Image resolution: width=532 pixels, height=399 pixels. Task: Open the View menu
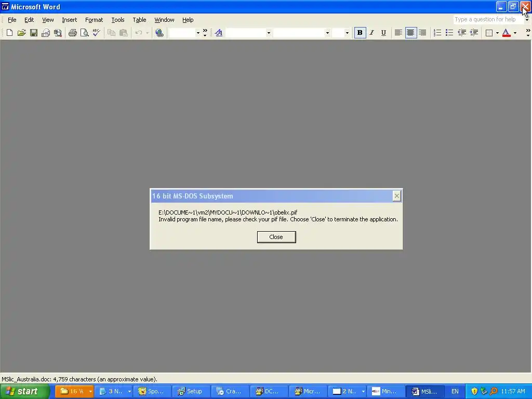pyautogui.click(x=48, y=20)
